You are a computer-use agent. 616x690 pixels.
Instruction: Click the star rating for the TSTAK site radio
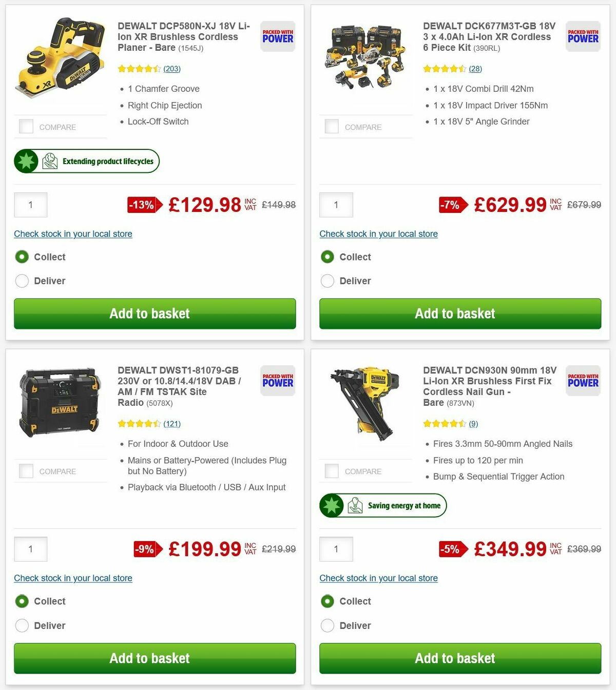point(139,423)
